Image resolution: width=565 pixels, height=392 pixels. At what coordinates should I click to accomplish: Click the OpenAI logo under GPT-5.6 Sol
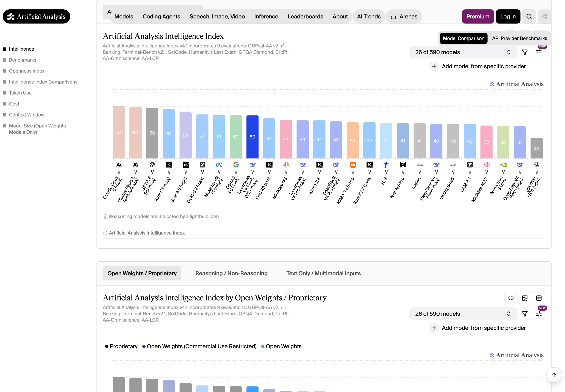[x=152, y=165]
